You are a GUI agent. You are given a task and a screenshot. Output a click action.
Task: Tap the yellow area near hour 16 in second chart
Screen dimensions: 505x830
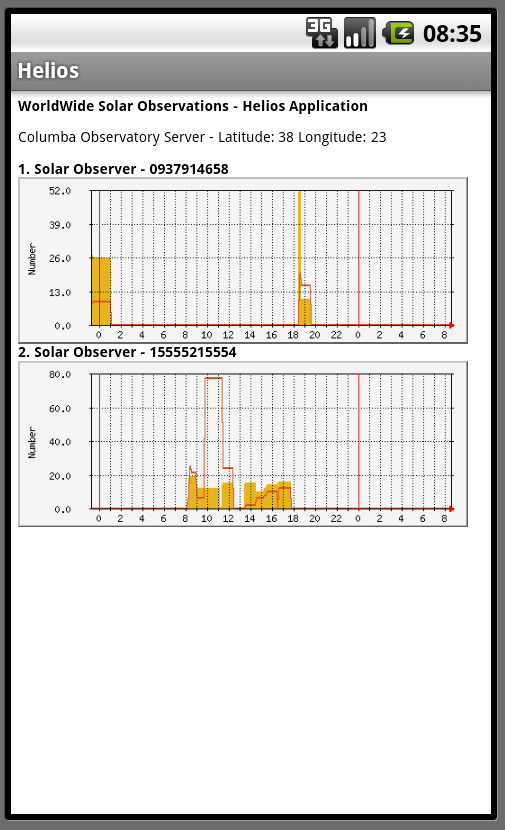(x=273, y=496)
